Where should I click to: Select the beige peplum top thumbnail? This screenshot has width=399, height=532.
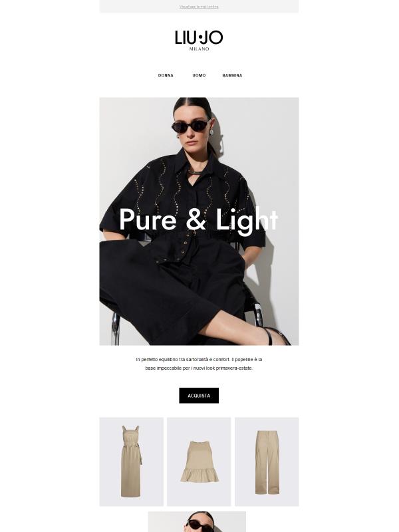tap(199, 462)
